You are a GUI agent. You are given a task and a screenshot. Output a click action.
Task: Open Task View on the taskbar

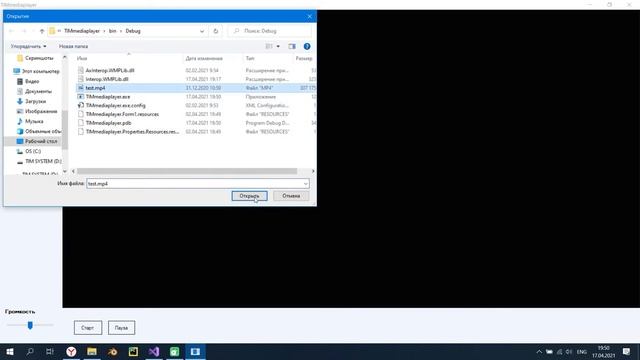point(50,351)
